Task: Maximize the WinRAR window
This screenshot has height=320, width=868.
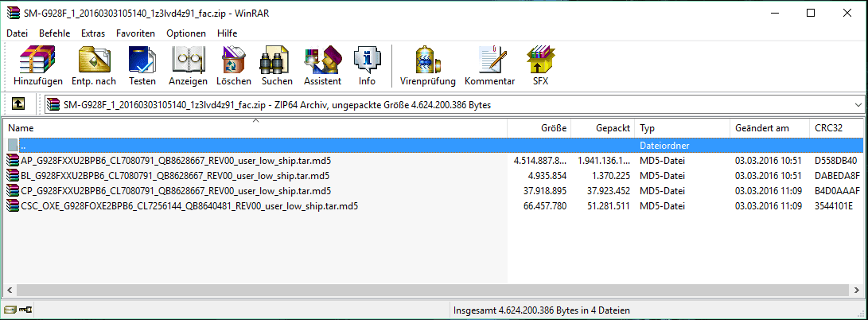Action: (811, 14)
